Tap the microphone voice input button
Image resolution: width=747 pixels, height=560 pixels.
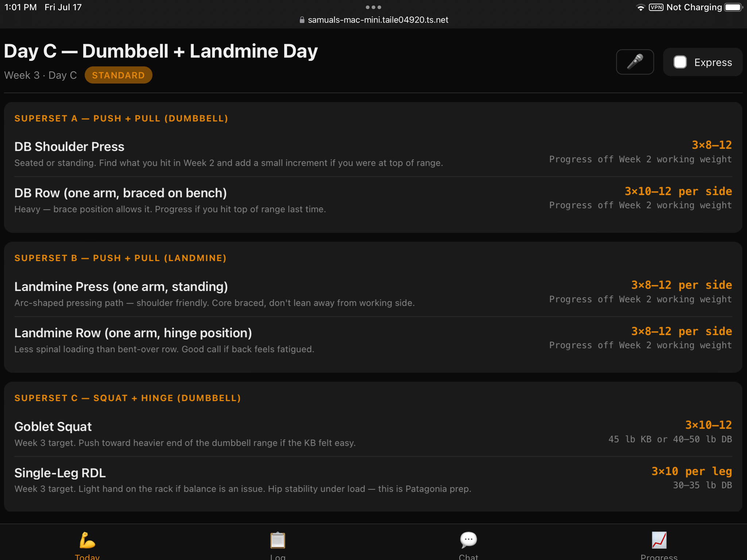pos(635,62)
